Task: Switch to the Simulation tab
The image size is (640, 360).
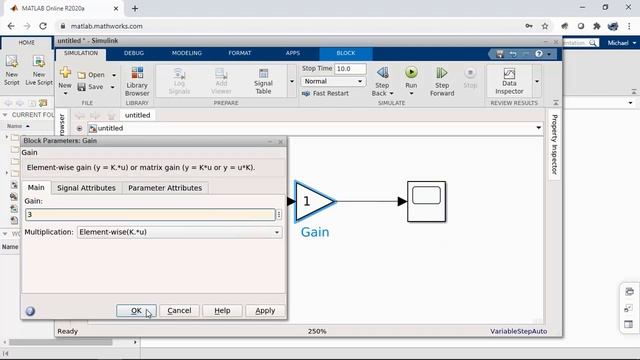Action: 81,53
